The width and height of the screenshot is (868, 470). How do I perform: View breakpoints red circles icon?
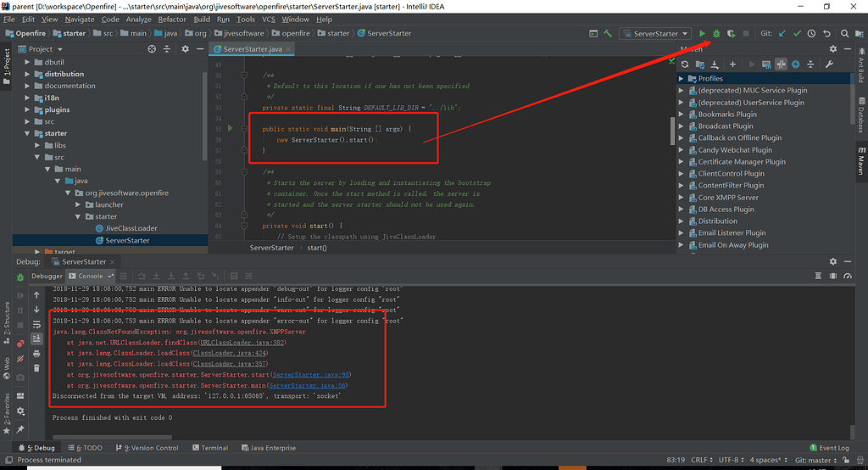point(20,344)
